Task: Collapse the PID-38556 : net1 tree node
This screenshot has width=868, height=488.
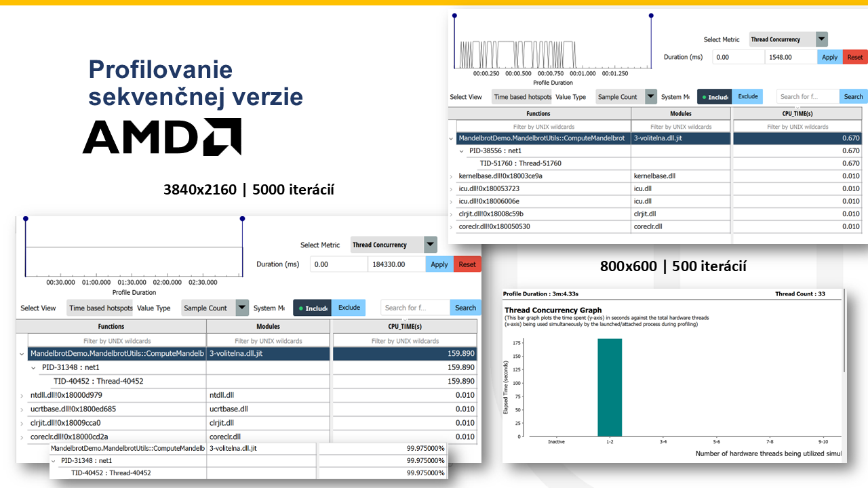Action: coord(462,150)
